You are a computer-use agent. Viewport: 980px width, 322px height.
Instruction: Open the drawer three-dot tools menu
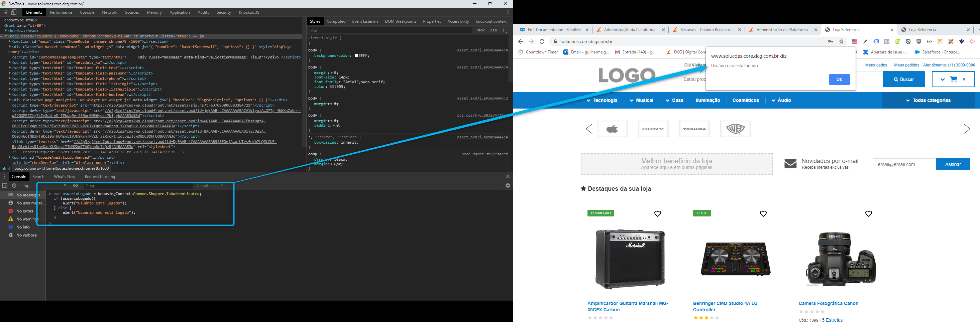click(5, 176)
